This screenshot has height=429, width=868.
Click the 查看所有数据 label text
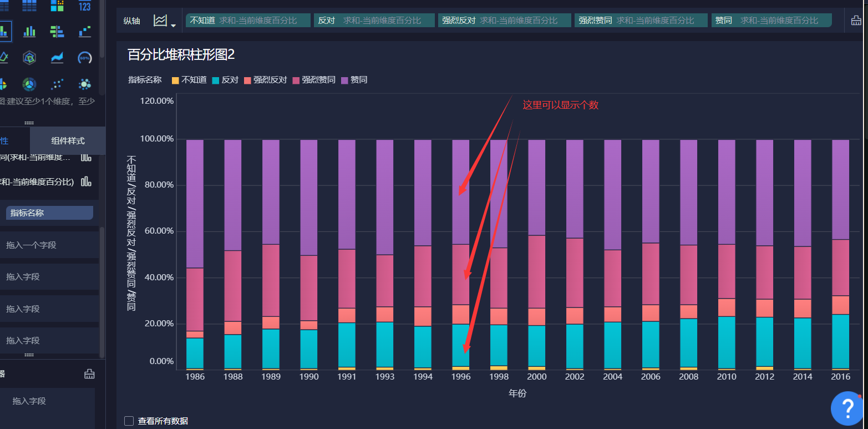coord(163,421)
